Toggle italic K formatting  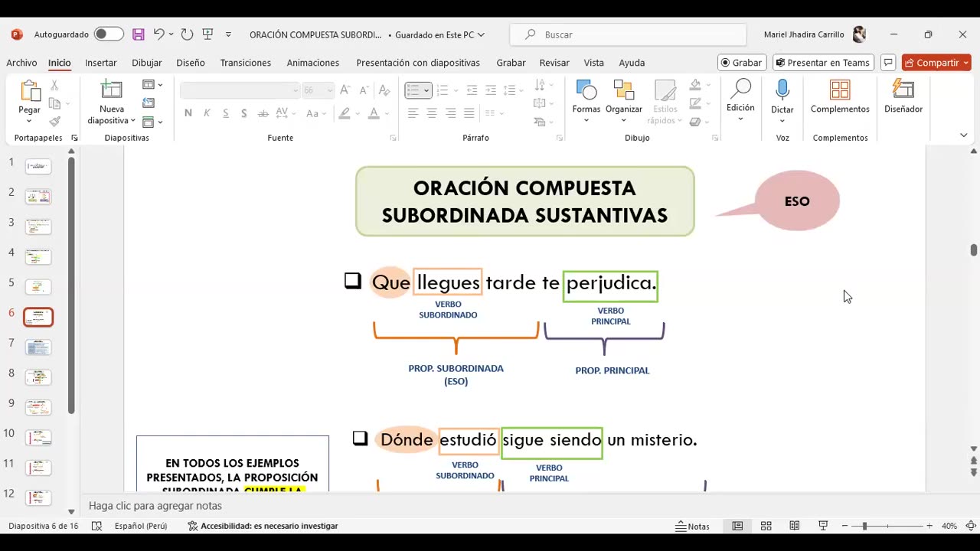pyautogui.click(x=207, y=113)
